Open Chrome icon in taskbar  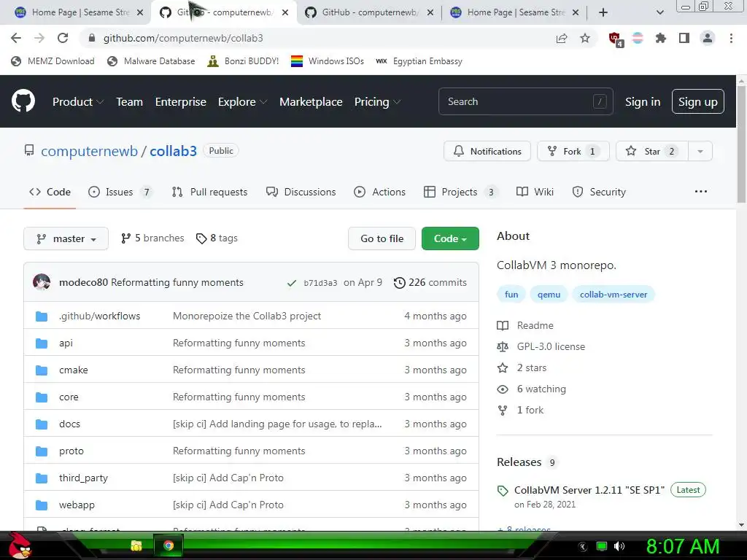(x=169, y=545)
